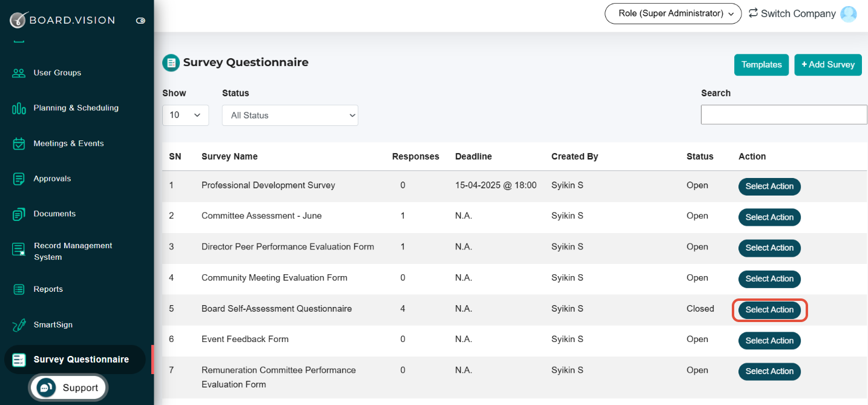Image resolution: width=868 pixels, height=405 pixels.
Task: Open the All Status filter dropdown
Action: click(x=290, y=115)
